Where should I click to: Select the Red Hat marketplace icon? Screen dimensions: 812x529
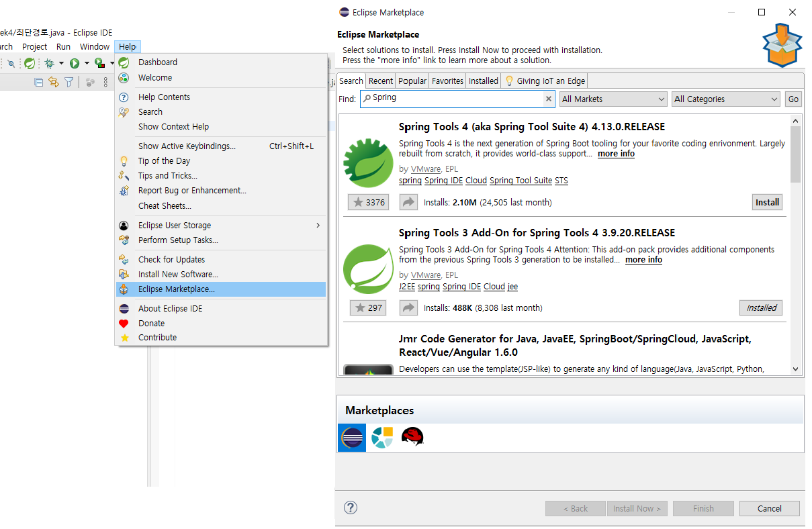[x=412, y=438]
